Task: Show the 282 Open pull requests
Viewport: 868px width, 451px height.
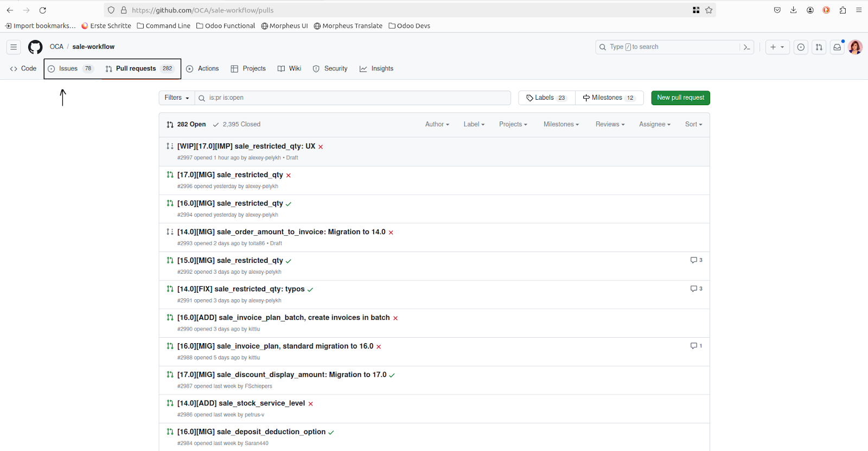Action: (186, 125)
